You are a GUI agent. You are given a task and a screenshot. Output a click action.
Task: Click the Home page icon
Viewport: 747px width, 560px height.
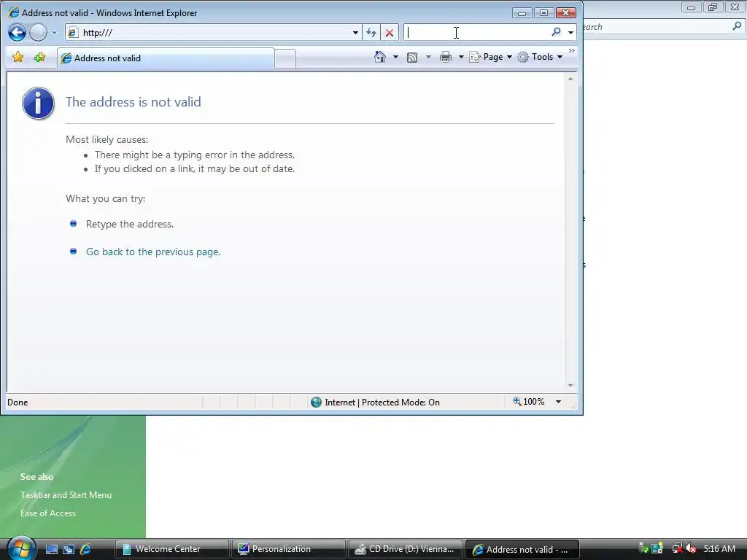tap(379, 57)
